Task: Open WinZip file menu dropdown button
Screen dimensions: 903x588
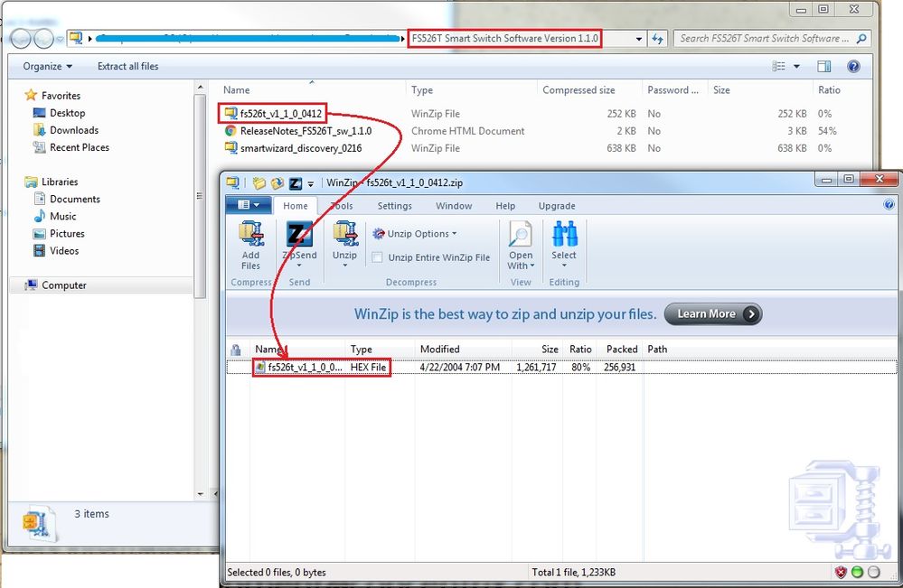Action: click(248, 205)
